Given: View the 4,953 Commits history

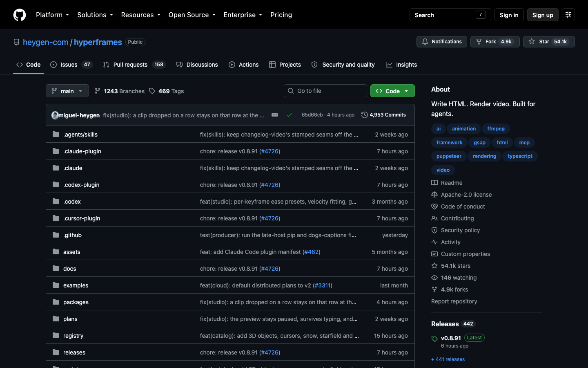Looking at the screenshot, I should coord(383,115).
